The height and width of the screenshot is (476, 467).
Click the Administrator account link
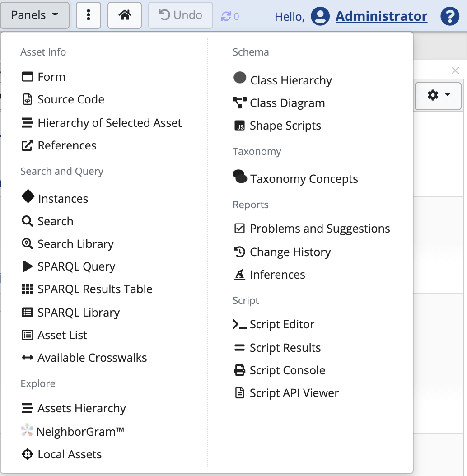[x=381, y=16]
